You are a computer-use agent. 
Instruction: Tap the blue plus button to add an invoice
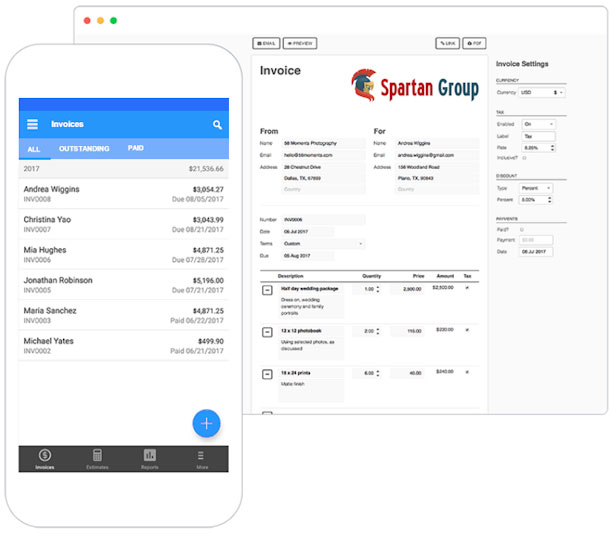206,424
